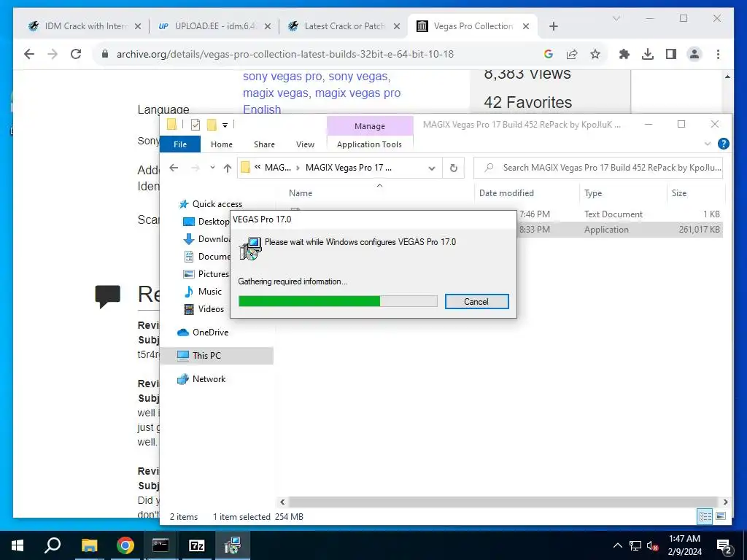This screenshot has width=747, height=560.
Task: Open Chrome extensions puzzle icon
Action: [x=624, y=54]
